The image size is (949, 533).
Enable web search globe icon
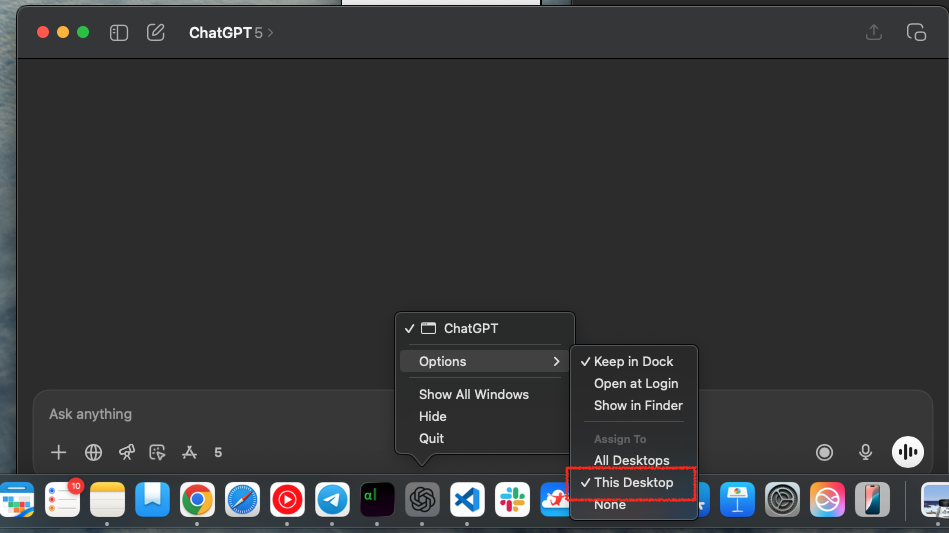[93, 453]
